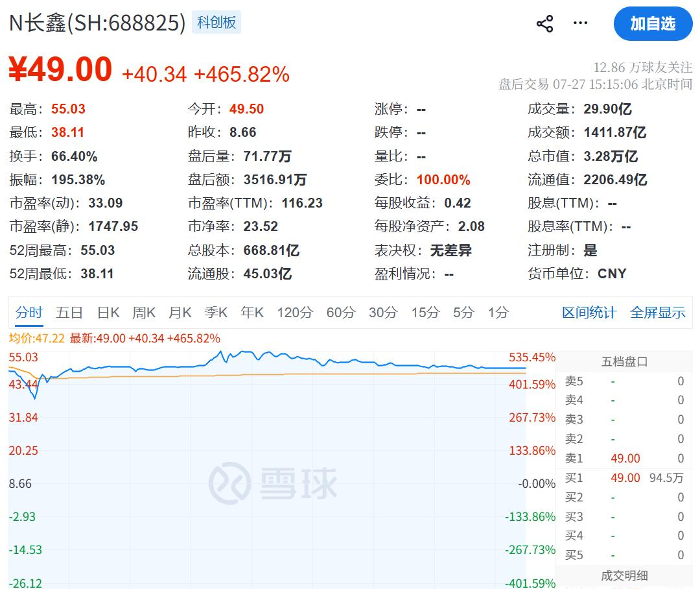The height and width of the screenshot is (589, 700).
Task: Click the 每股净资产 value 2.08
Action: click(x=471, y=226)
